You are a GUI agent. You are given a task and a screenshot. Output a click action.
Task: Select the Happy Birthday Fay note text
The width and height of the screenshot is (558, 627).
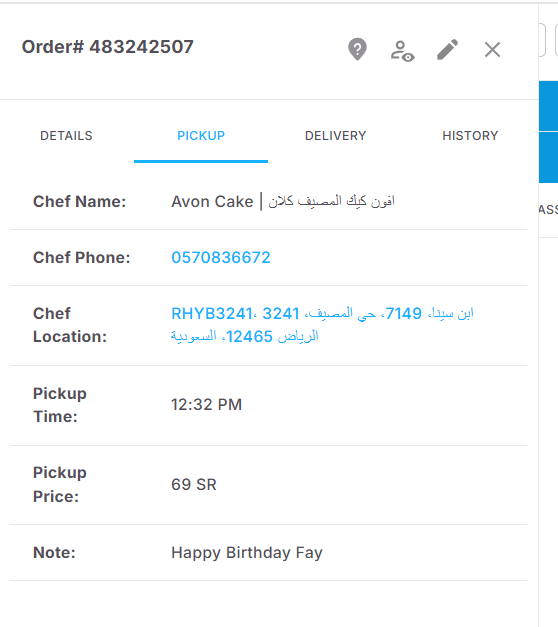click(247, 553)
